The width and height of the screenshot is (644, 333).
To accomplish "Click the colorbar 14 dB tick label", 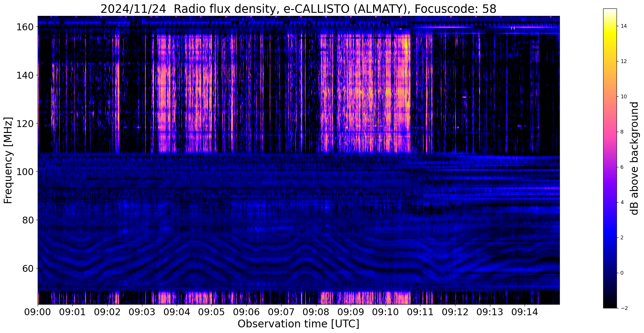I will [624, 26].
